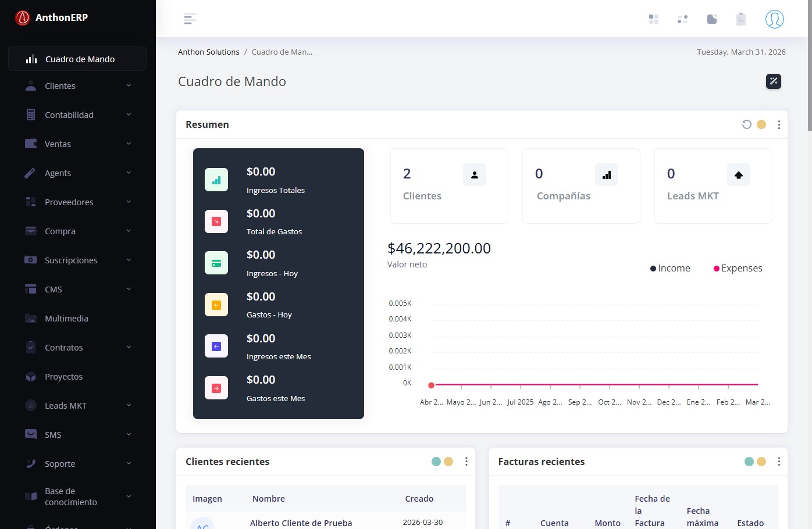Click the clipboard icon in top bar
812x529 pixels.
point(740,19)
